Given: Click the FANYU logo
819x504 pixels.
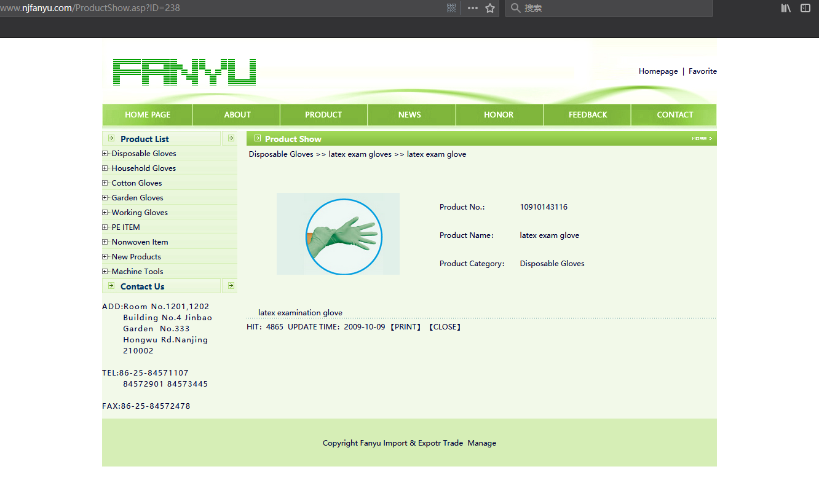Looking at the screenshot, I should coord(184,72).
